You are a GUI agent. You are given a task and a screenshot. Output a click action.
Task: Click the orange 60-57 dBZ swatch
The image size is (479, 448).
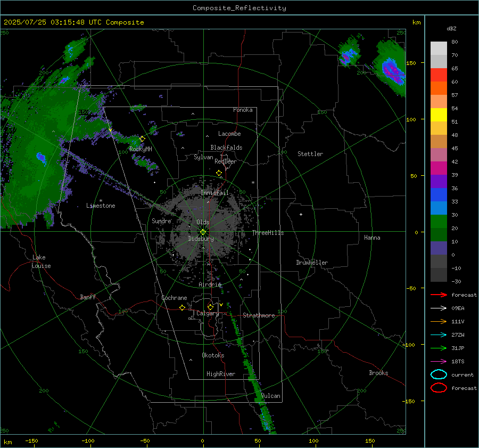[439, 88]
